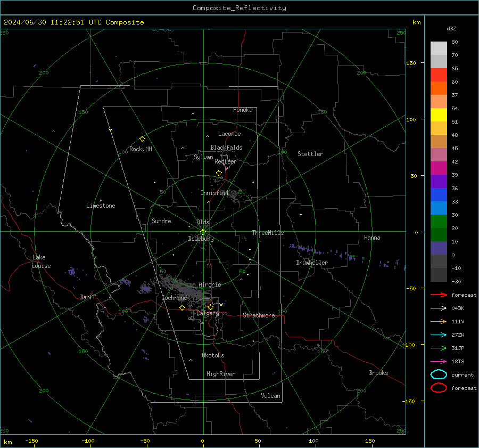This screenshot has width=479, height=448.
Task: Click the orange 111V arrow legend icon
Action: click(439, 321)
